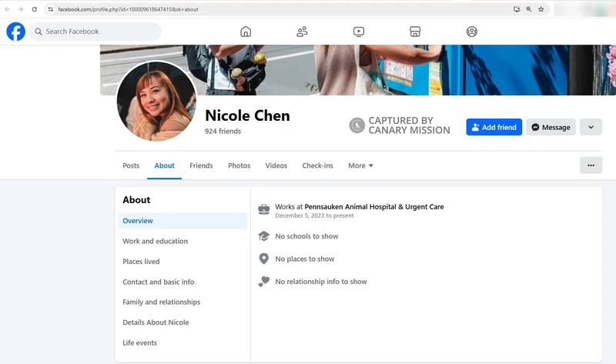Click the zoom magnifier icon in address bar

click(529, 9)
